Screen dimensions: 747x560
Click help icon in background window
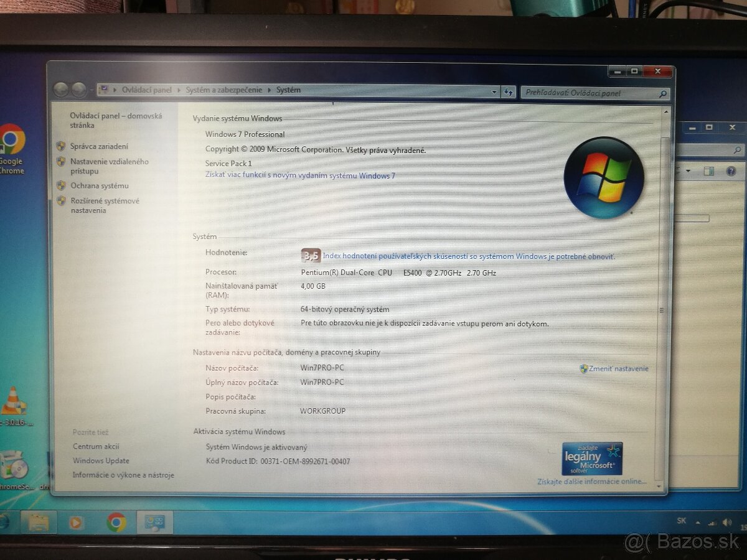coord(731,171)
